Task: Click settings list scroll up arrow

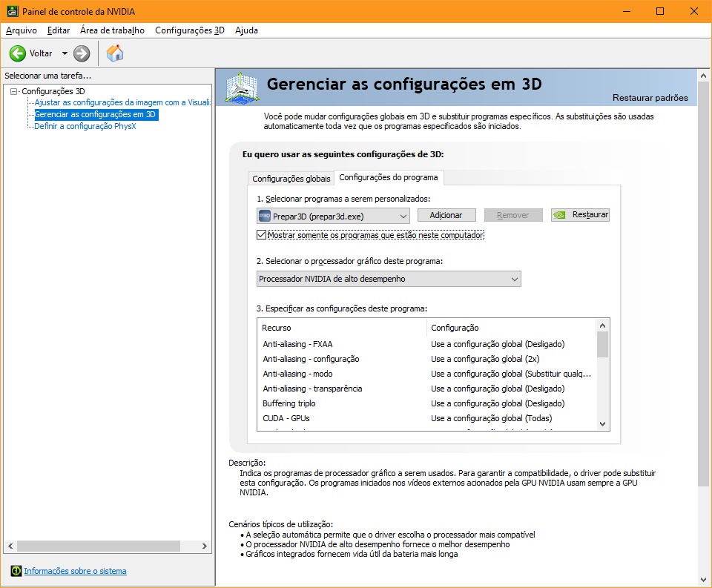Action: 602,326
